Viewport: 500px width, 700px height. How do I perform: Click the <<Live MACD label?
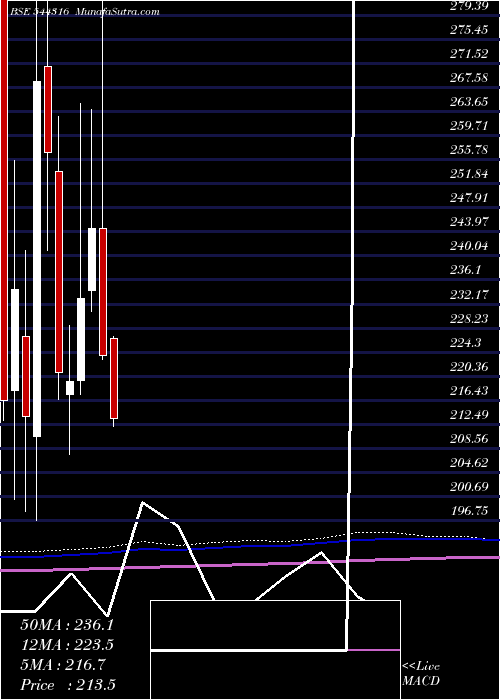(421, 674)
